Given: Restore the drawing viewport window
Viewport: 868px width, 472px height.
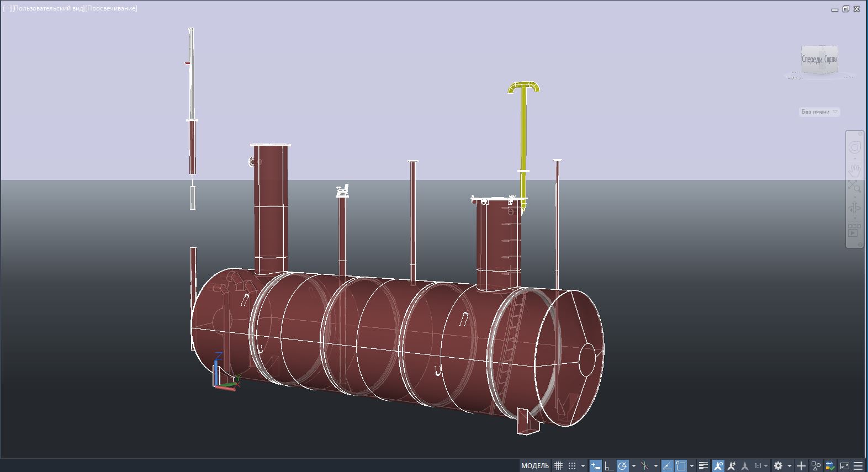Looking at the screenshot, I should [x=845, y=9].
